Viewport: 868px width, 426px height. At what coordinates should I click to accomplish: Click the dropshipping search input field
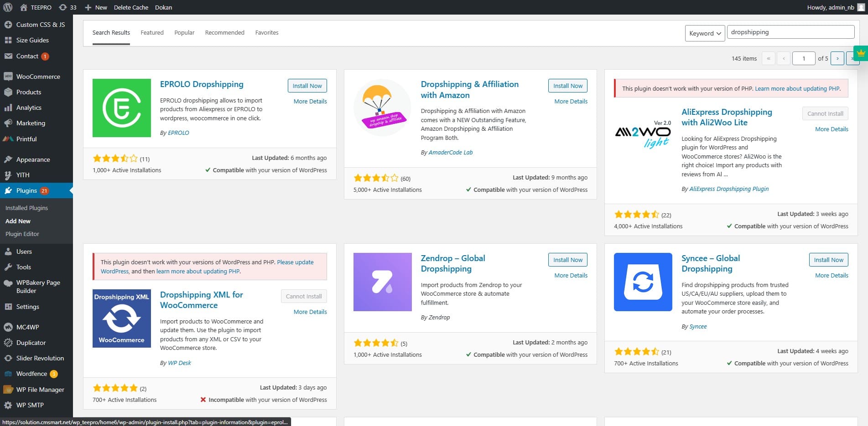[790, 32]
